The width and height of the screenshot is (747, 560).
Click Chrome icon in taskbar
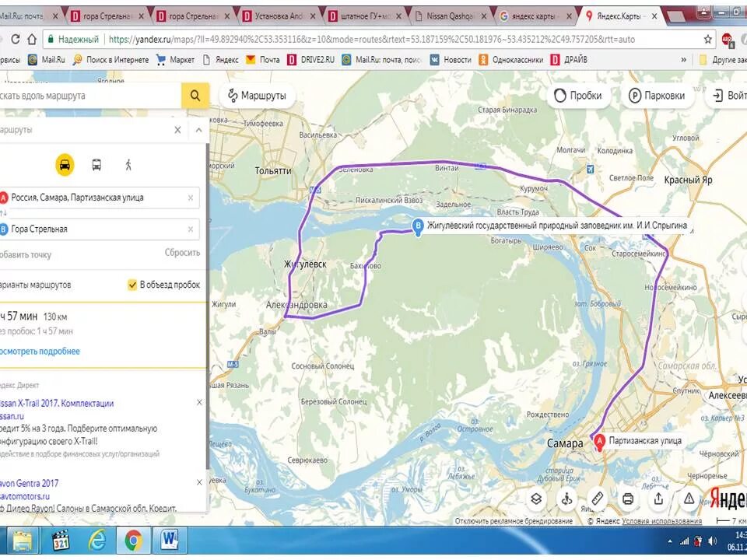pyautogui.click(x=134, y=541)
